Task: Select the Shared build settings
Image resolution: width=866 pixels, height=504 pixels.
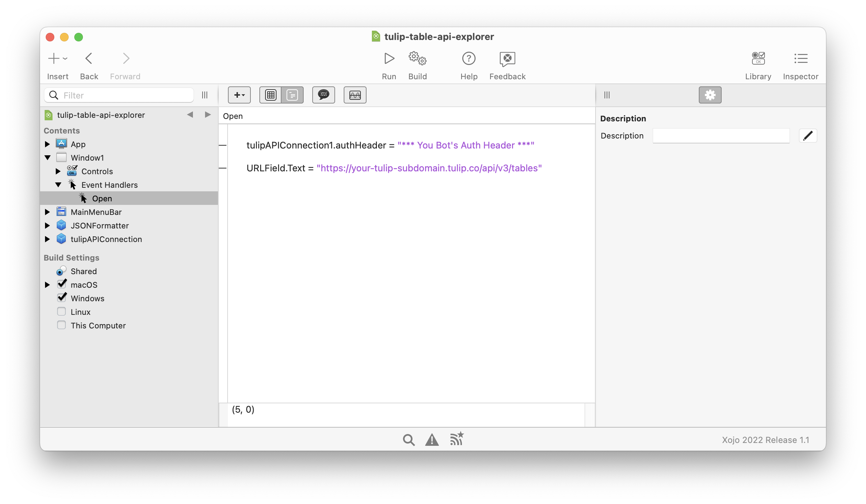Action: 129,271
